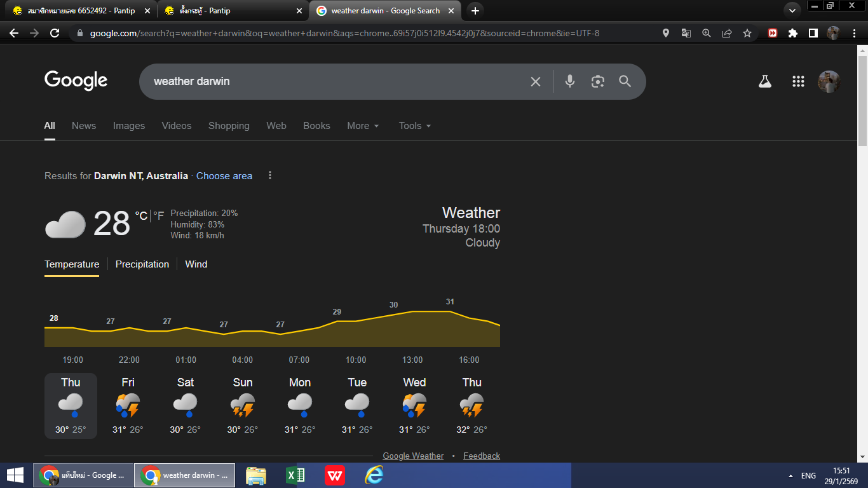
Task: Open Google Lens image search icon
Action: [x=597, y=81]
